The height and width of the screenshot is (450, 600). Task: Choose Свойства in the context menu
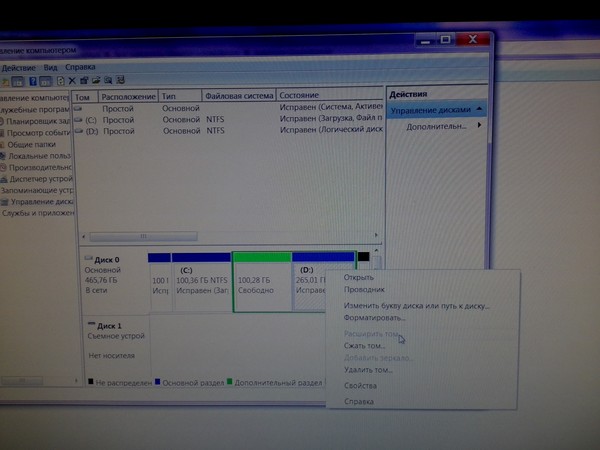pos(360,386)
